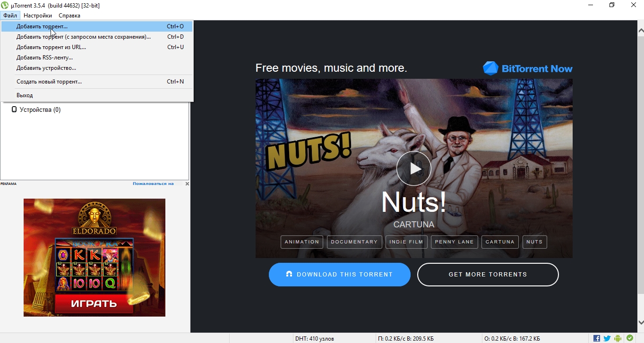
Task: Choose Добавить торрент... menu entry
Action: 96,26
